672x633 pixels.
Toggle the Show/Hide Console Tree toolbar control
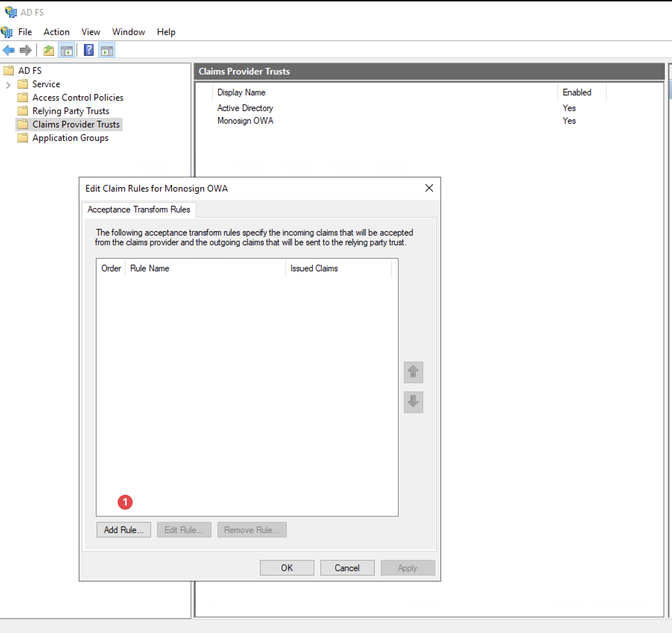[66, 50]
